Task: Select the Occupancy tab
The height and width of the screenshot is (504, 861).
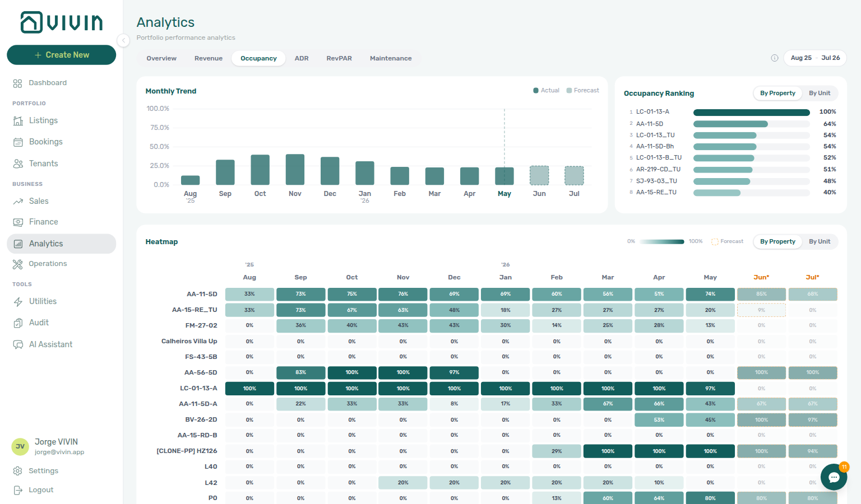Action: (258, 58)
